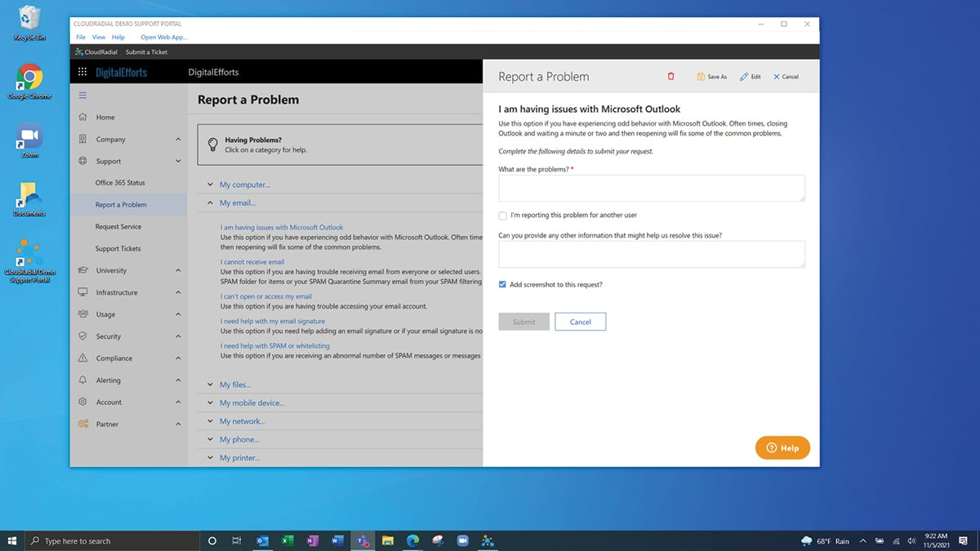Expand the 'My mobile device...' category

pyautogui.click(x=253, y=403)
